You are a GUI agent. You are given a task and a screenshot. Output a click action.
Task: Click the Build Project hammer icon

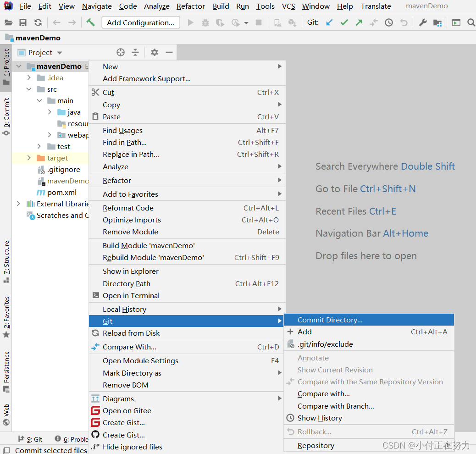90,22
